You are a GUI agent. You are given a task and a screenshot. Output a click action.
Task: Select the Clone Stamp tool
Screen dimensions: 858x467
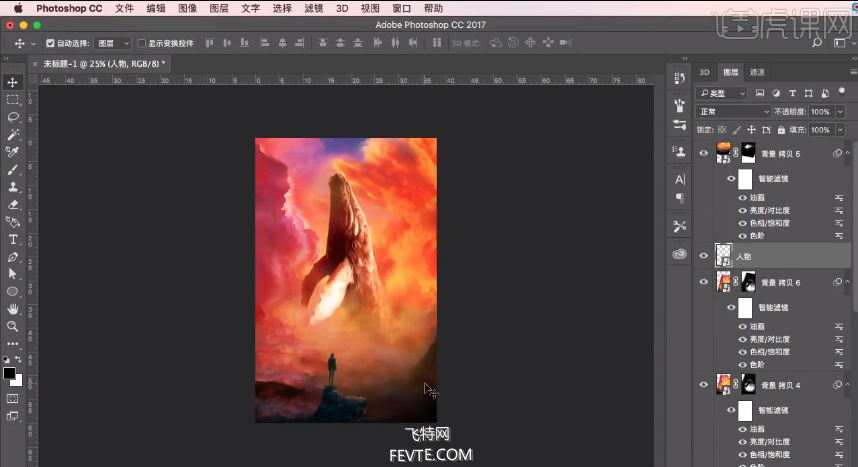click(13, 187)
